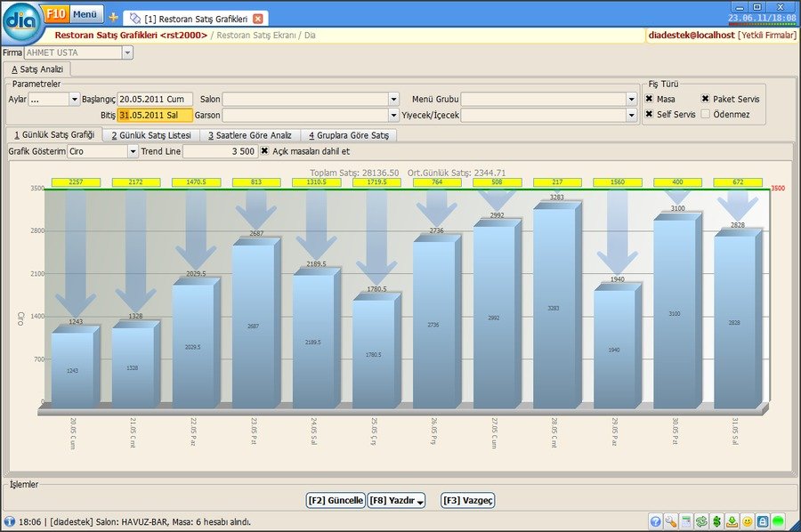Click the Bitiş date field
The height and width of the screenshot is (532, 801).
[x=155, y=116]
